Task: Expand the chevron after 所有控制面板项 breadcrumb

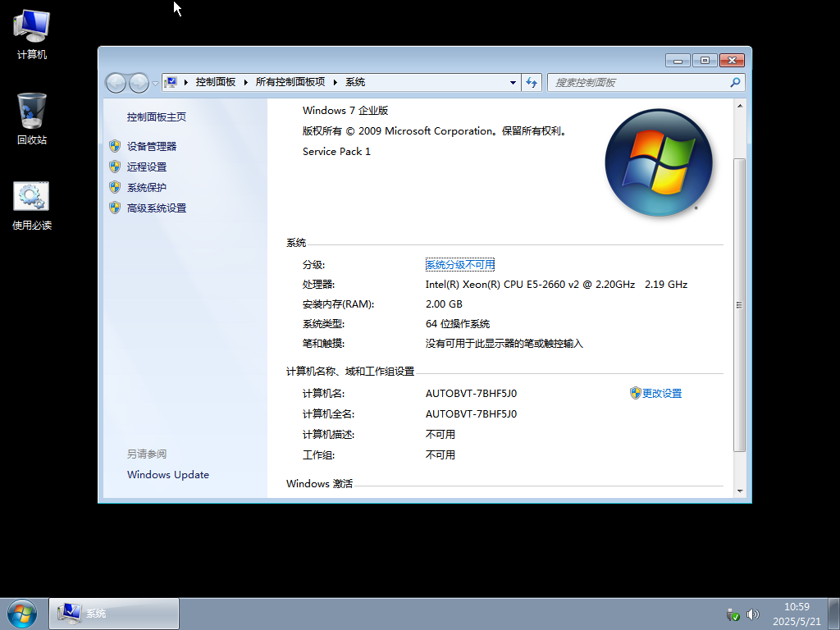Action: point(335,82)
